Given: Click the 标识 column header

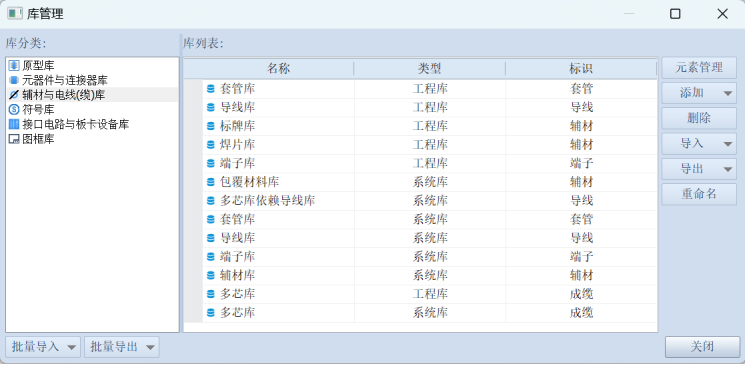Looking at the screenshot, I should (x=581, y=68).
